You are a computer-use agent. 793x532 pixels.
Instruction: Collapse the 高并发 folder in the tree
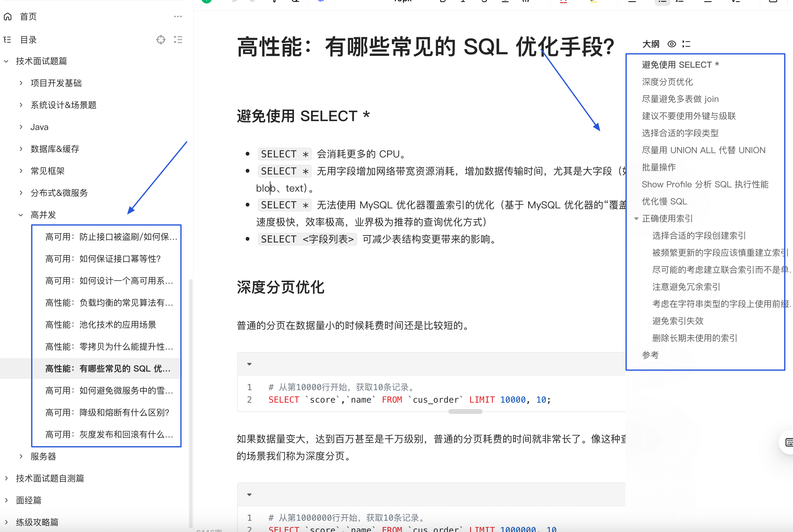21,215
